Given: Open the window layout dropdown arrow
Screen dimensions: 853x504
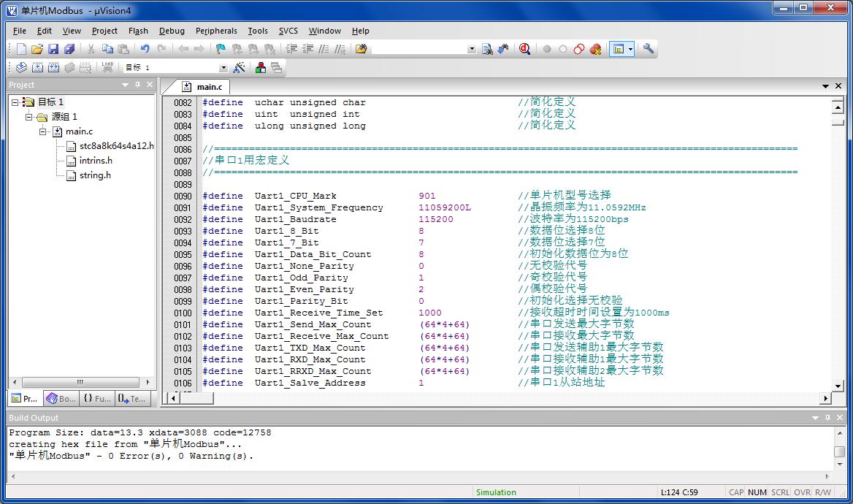Looking at the screenshot, I should click(x=630, y=49).
